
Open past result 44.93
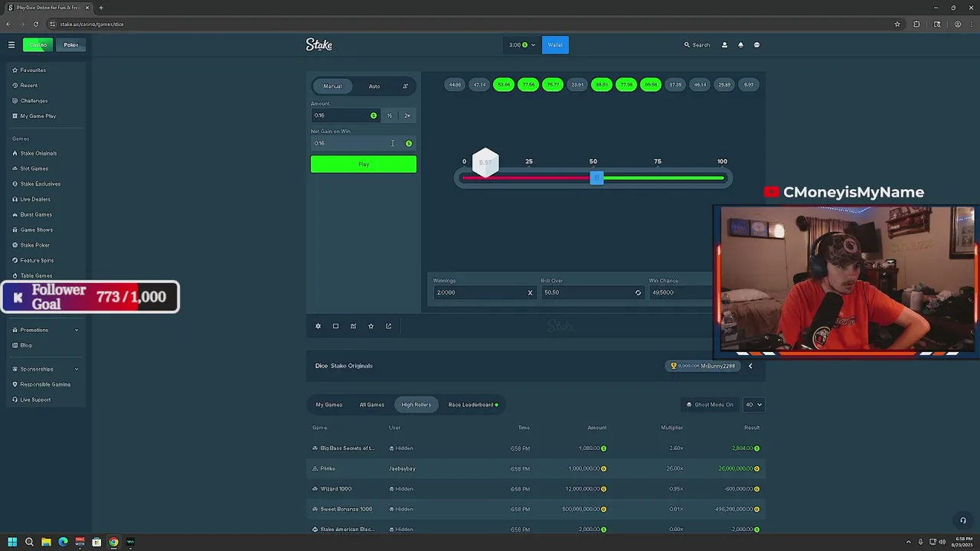455,85
